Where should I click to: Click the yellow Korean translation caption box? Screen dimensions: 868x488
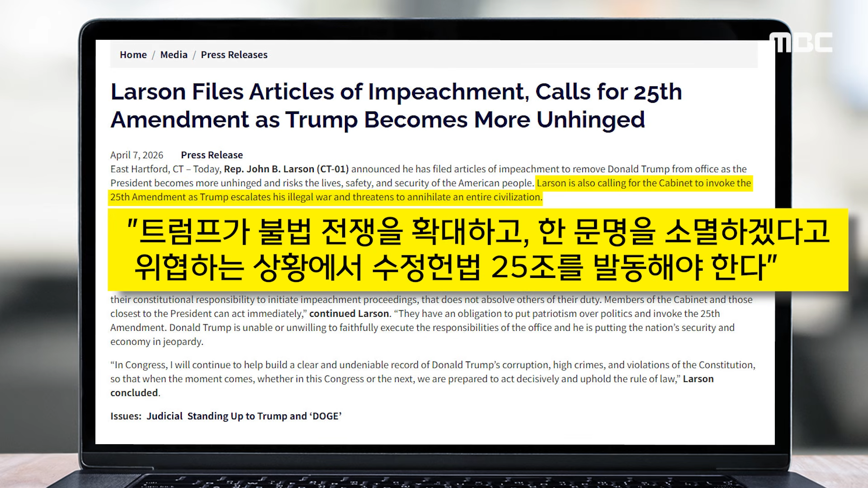click(478, 249)
